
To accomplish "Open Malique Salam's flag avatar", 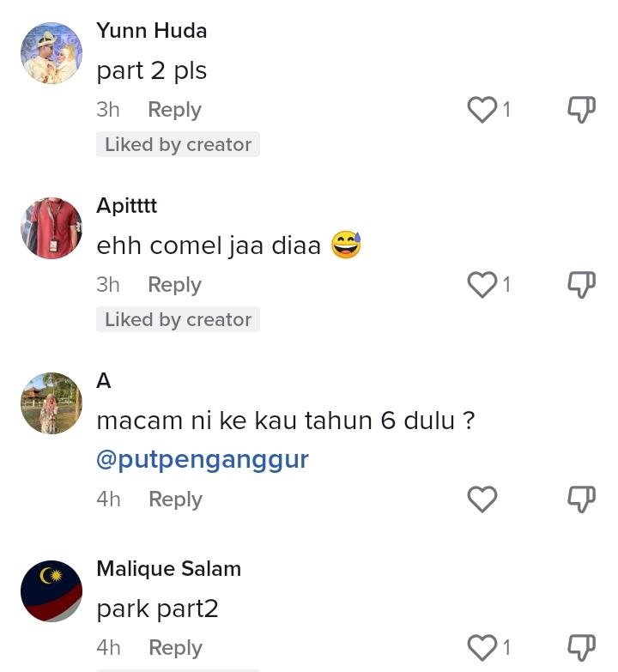I will (x=51, y=591).
